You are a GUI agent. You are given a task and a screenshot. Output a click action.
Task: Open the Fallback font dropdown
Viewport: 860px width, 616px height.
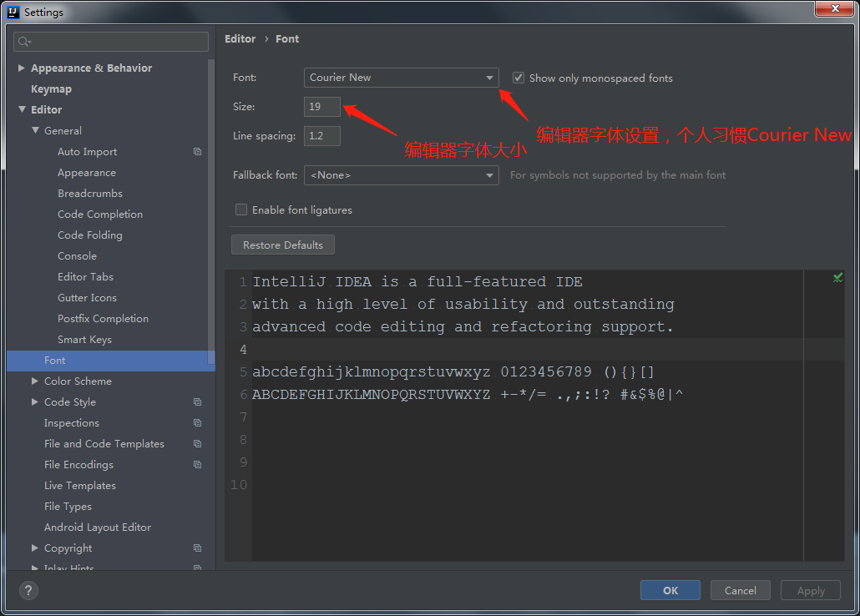pyautogui.click(x=401, y=175)
